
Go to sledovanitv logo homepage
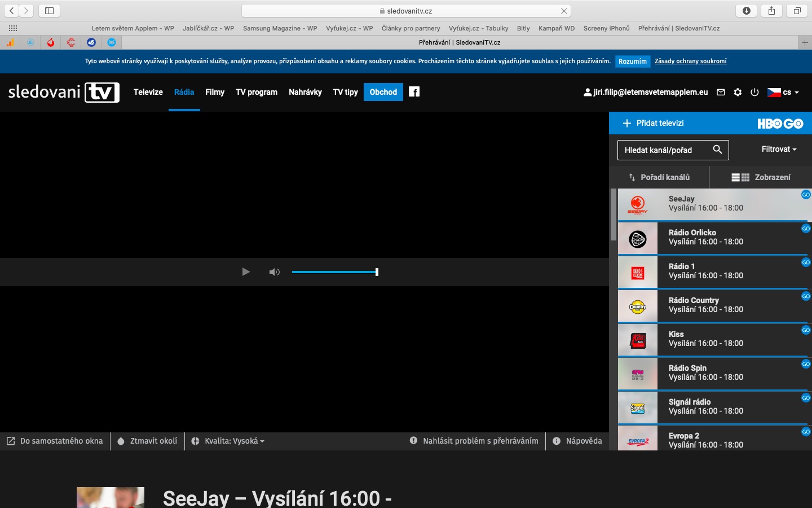[64, 92]
